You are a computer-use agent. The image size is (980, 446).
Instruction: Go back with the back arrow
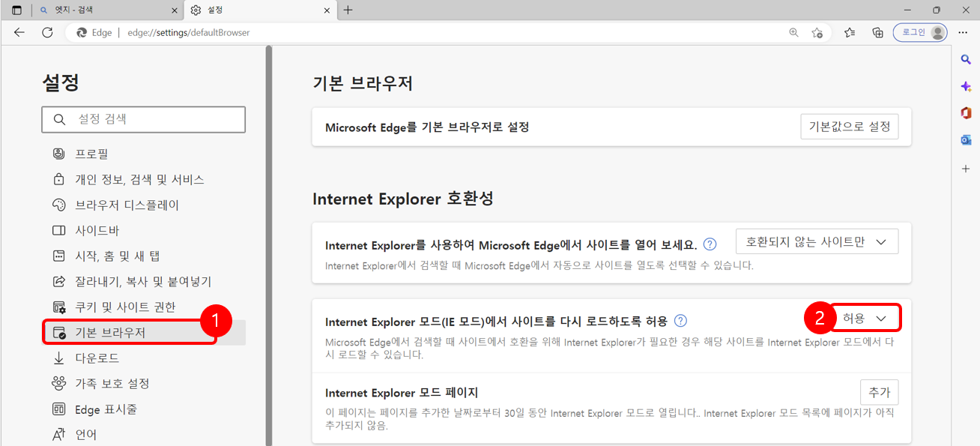click(19, 33)
